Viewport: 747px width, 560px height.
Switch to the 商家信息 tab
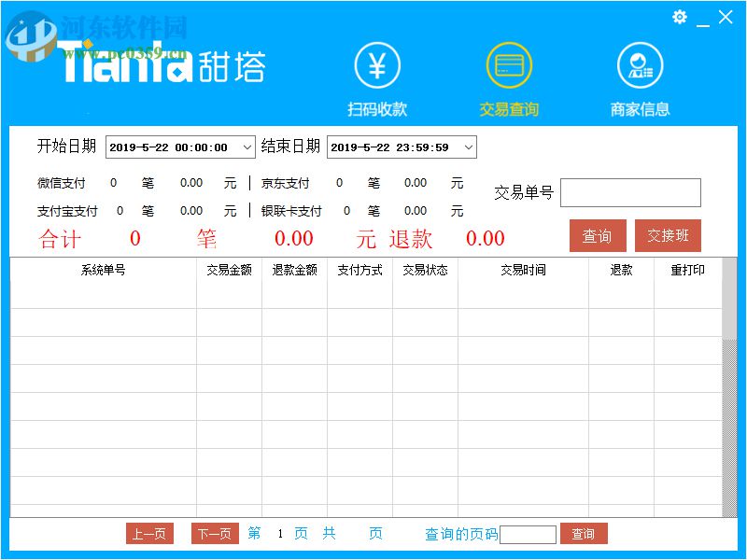pyautogui.click(x=639, y=108)
